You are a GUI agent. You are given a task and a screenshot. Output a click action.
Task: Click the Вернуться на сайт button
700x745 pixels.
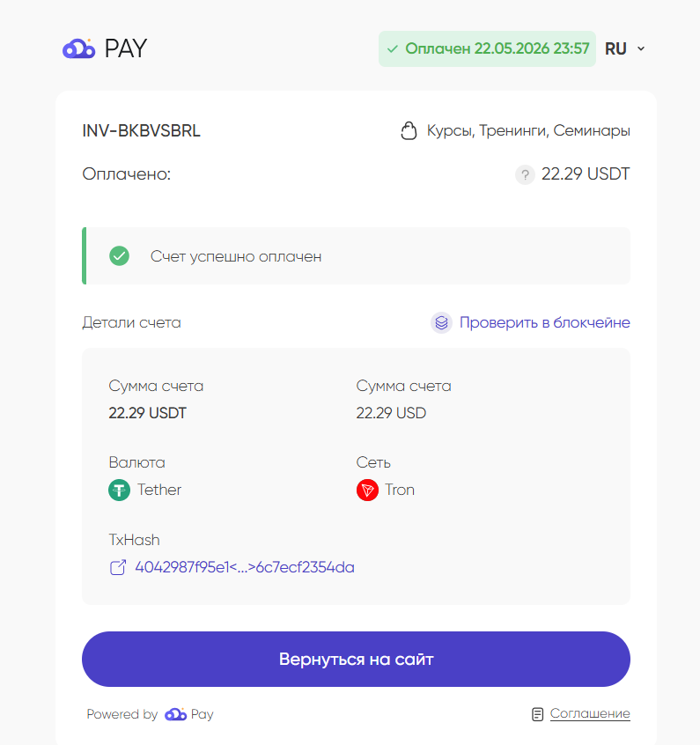coord(356,659)
